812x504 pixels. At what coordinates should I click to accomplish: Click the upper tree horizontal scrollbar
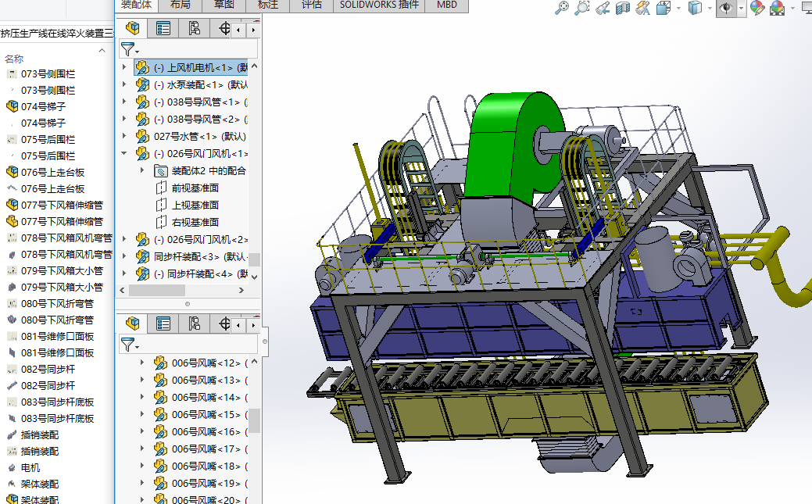click(x=156, y=290)
